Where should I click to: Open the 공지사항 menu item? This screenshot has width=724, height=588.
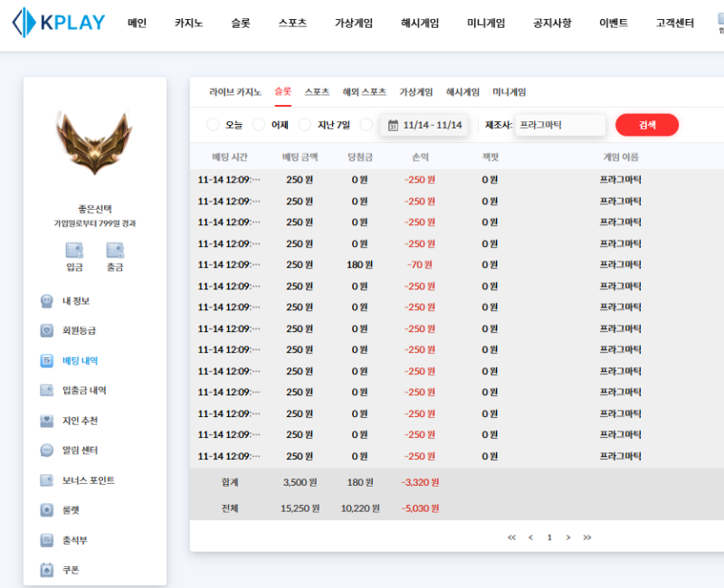pyautogui.click(x=551, y=23)
